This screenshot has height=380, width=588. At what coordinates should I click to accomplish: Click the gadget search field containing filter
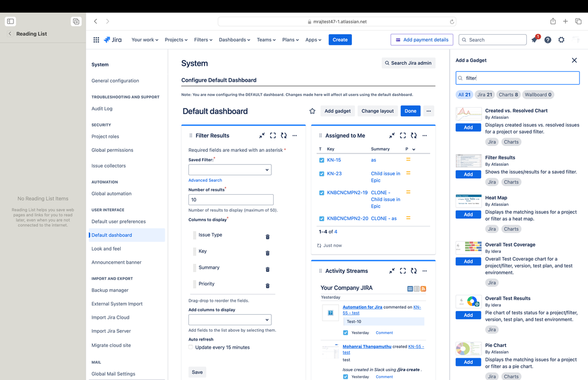click(517, 78)
